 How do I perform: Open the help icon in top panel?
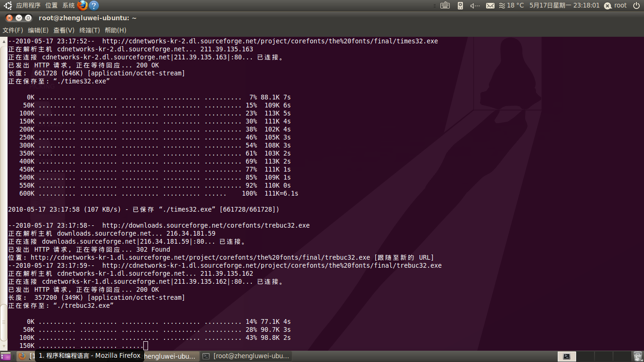[x=94, y=6]
